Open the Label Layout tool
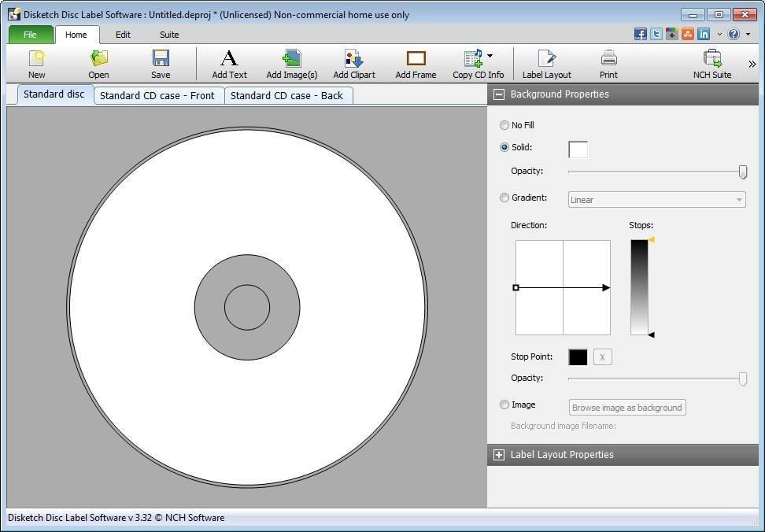 tap(546, 63)
